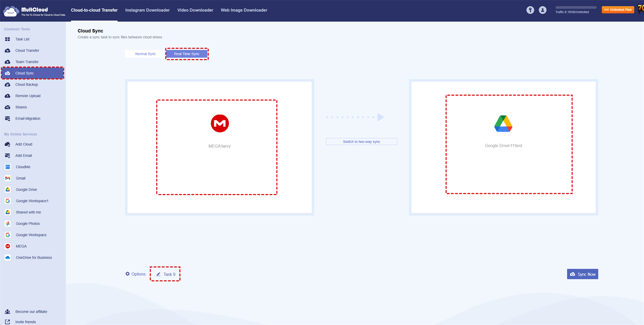Open Google Workspace account in sidebar
The width and height of the screenshot is (644, 325).
[31, 235]
